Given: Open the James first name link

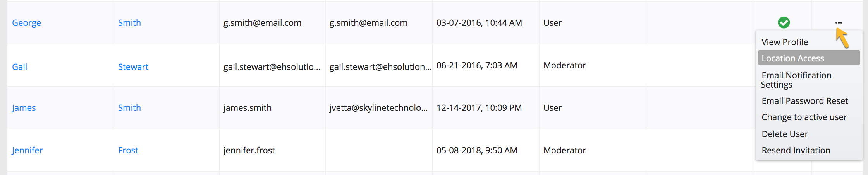Looking at the screenshot, I should pyautogui.click(x=24, y=108).
